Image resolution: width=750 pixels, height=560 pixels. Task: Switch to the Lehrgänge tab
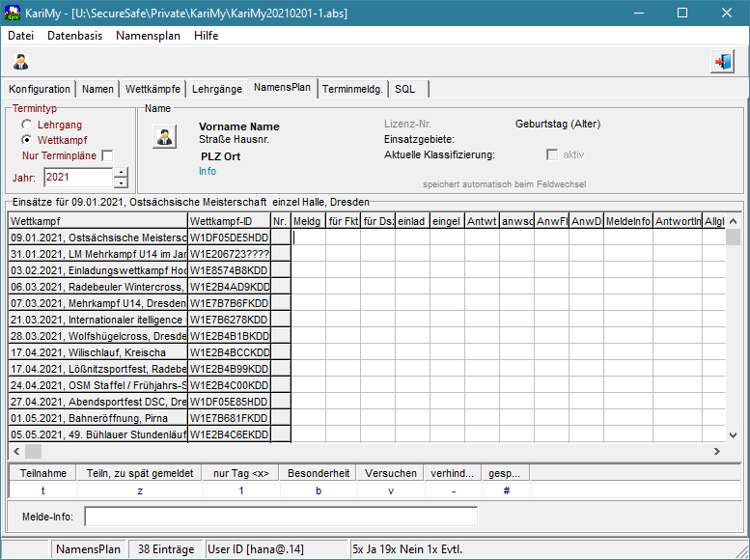coord(217,89)
